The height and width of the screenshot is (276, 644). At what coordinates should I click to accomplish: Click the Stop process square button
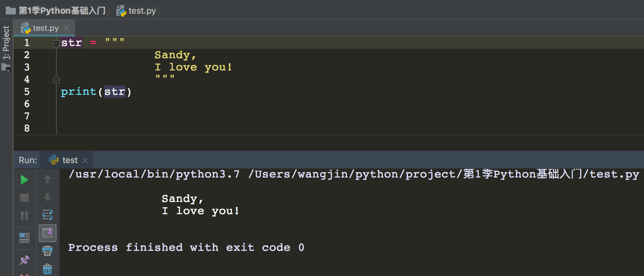[24, 198]
